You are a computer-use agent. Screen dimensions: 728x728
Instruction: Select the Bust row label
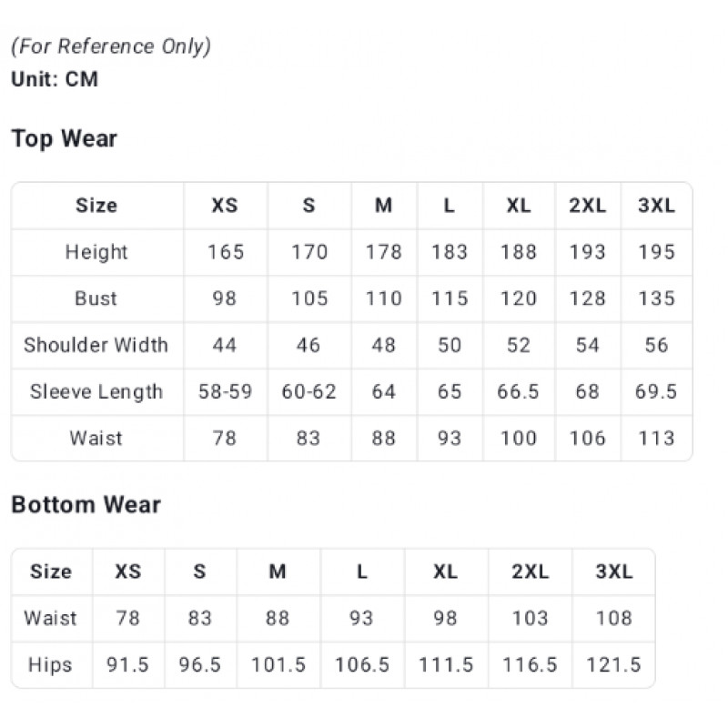pyautogui.click(x=96, y=298)
